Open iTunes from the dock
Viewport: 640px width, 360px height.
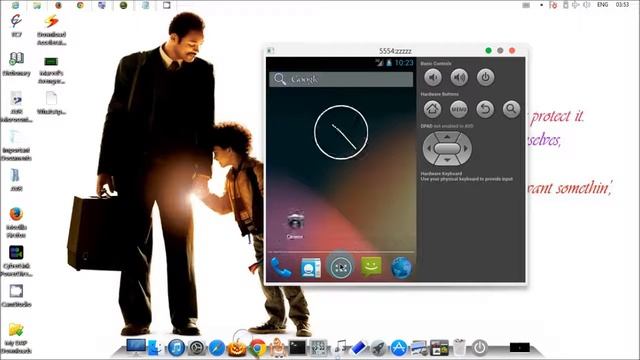tap(176, 348)
